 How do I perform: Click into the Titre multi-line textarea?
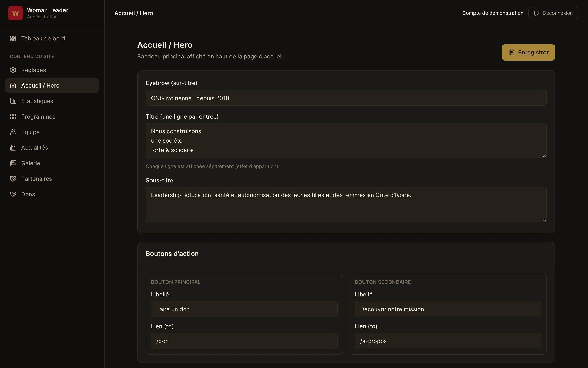[346, 141]
